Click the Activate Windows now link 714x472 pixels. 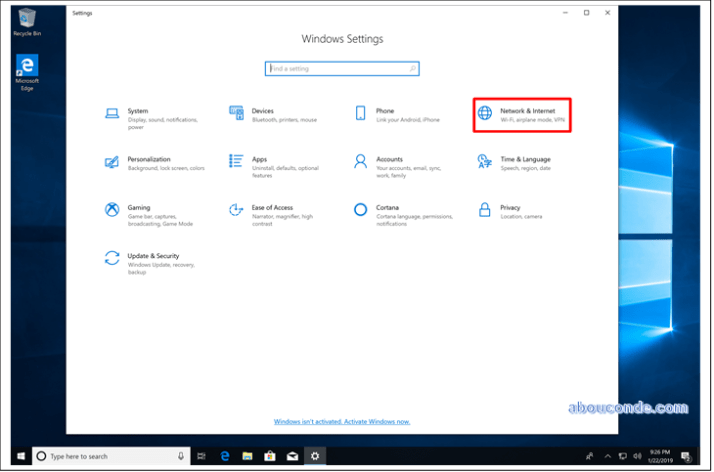tap(342, 422)
